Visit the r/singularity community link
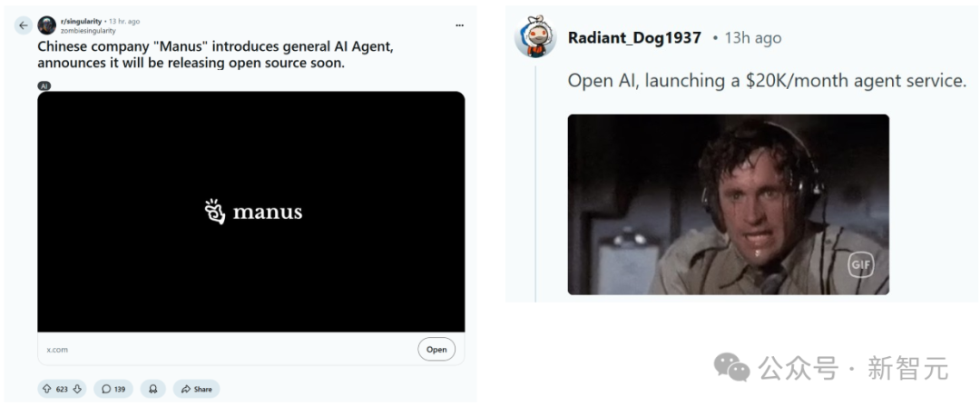Viewport: 980px width, 407px height. coord(81,21)
